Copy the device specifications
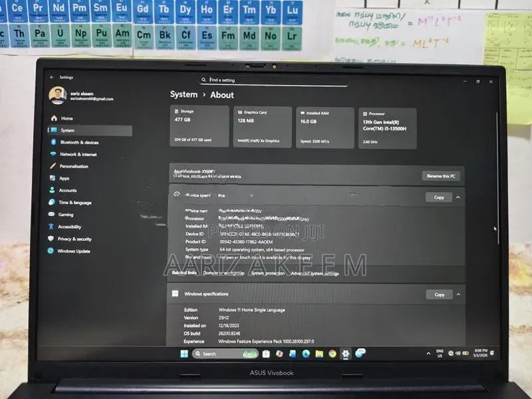The image size is (532, 399). tap(439, 197)
